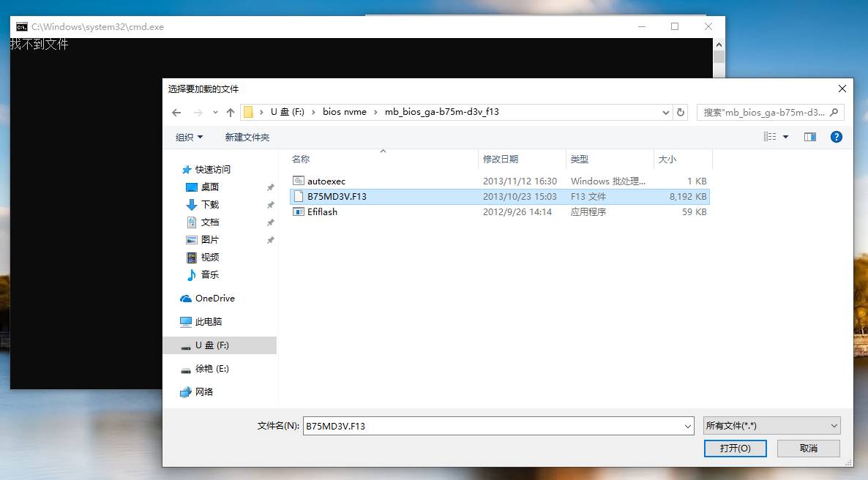Select 'U 盘 (F:)' breadcrumb in address bar

point(288,112)
